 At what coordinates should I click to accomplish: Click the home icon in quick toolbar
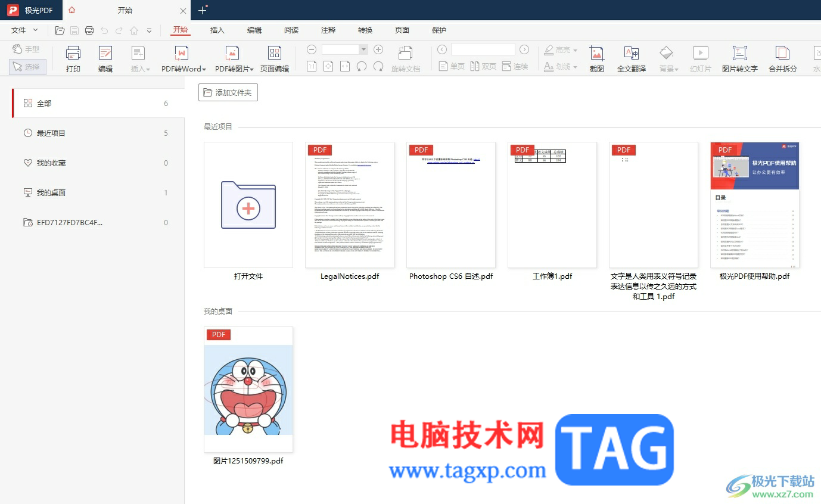click(x=134, y=30)
